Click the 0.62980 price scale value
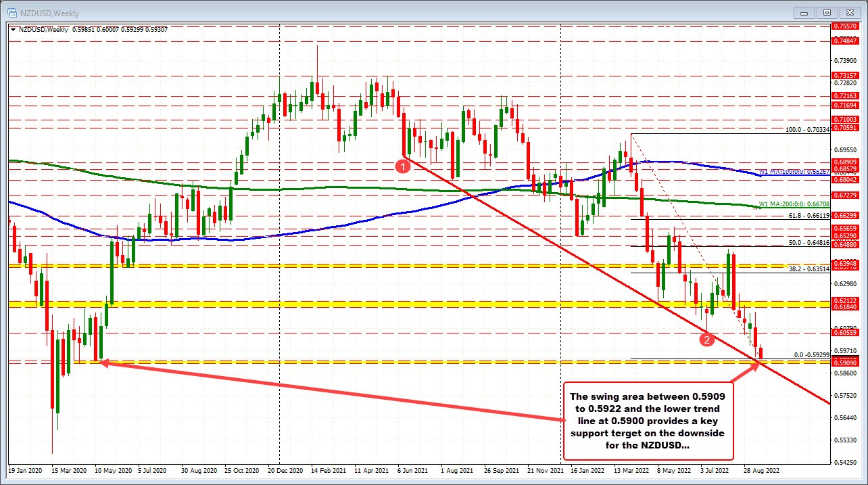 846,283
